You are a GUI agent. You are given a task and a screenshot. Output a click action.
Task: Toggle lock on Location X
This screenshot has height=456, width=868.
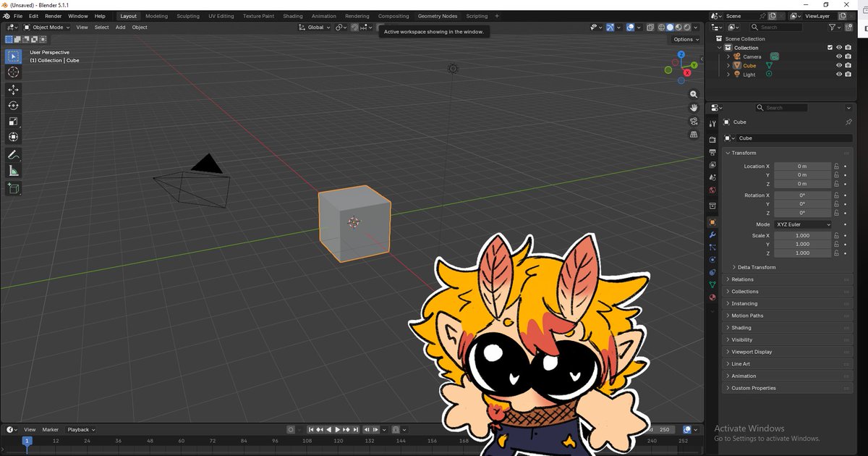pyautogui.click(x=836, y=166)
